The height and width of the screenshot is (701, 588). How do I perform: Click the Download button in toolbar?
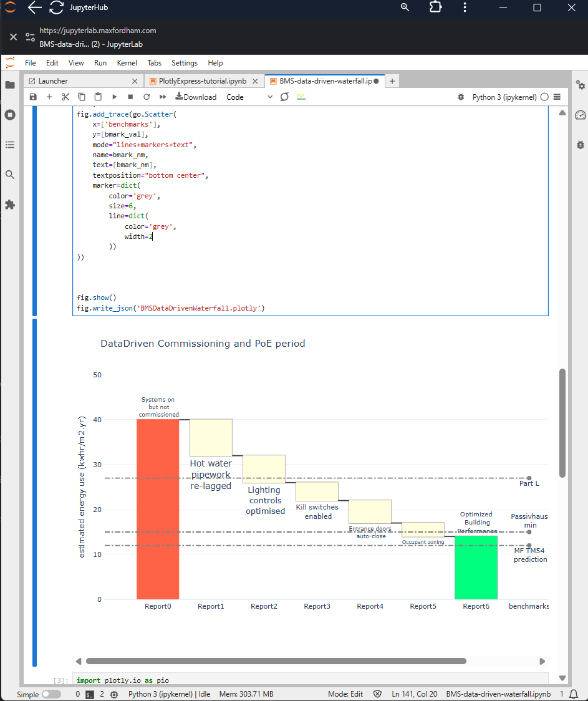(196, 97)
